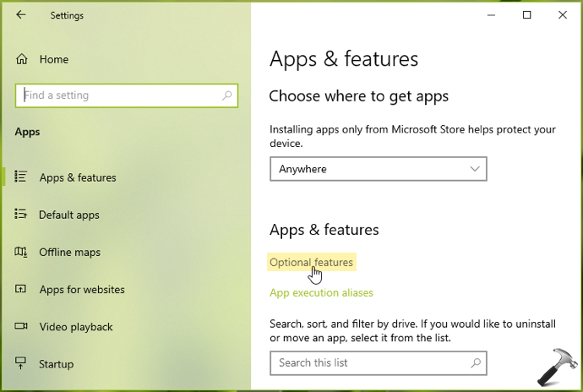Focus the Find a setting search box
The width and height of the screenshot is (583, 392).
pyautogui.click(x=127, y=95)
